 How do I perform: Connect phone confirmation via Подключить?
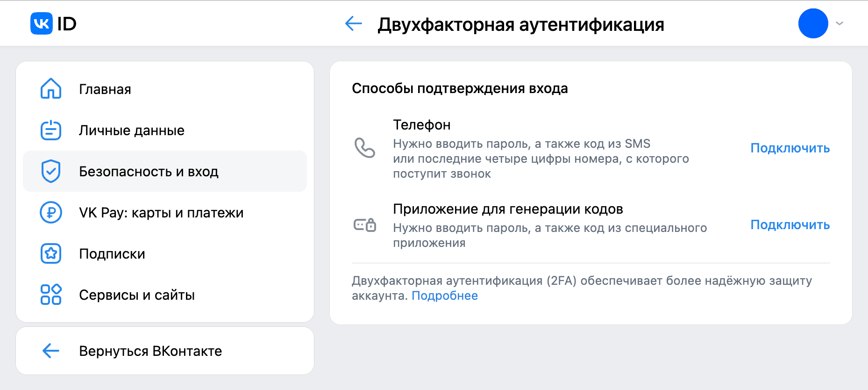[x=790, y=148]
